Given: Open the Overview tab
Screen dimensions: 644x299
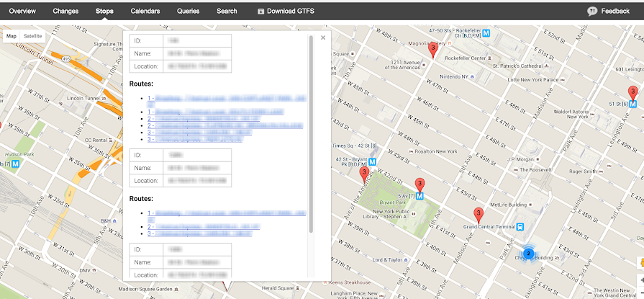Looking at the screenshot, I should [22, 11].
